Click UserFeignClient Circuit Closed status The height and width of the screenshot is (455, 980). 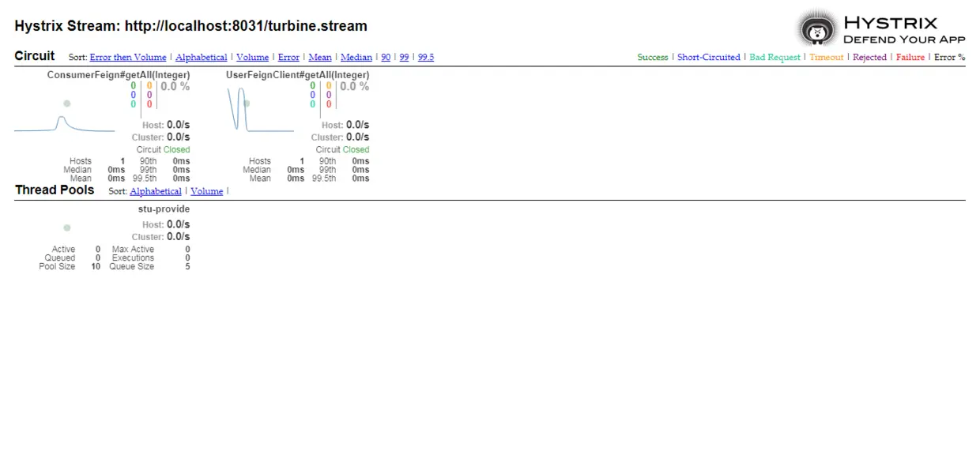pyautogui.click(x=342, y=149)
